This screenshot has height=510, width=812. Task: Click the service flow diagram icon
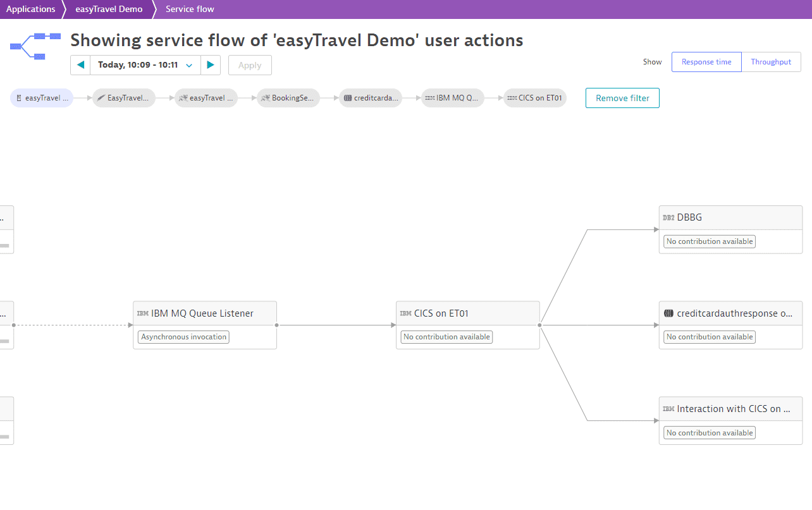coord(35,46)
